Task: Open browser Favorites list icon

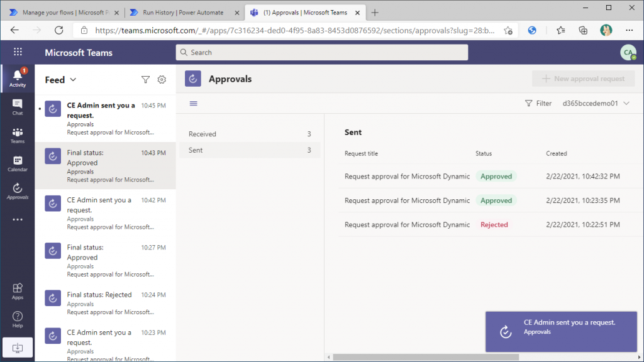Action: pos(560,30)
